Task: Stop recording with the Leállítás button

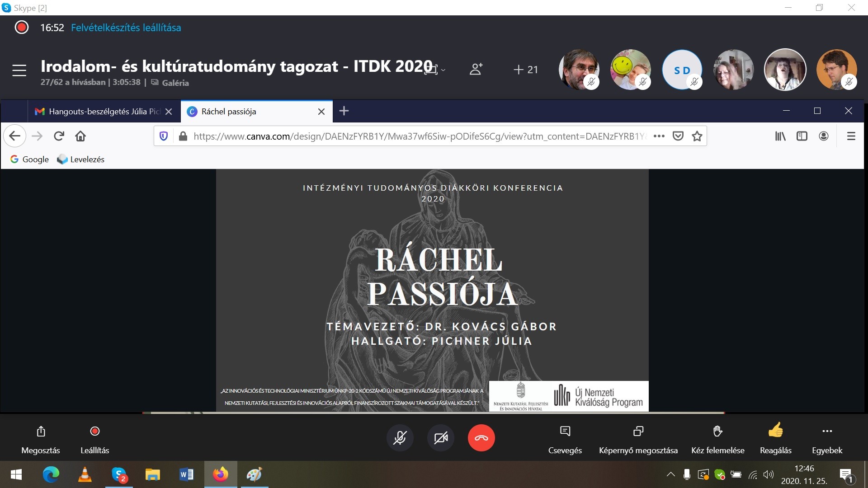Action: [94, 432]
